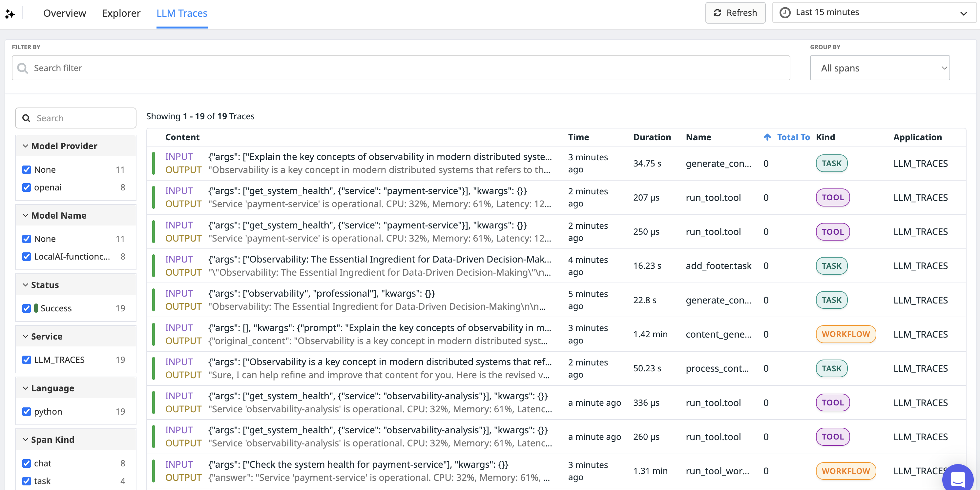This screenshot has width=980, height=490.
Task: Switch to the Explorer tab
Action: click(121, 13)
